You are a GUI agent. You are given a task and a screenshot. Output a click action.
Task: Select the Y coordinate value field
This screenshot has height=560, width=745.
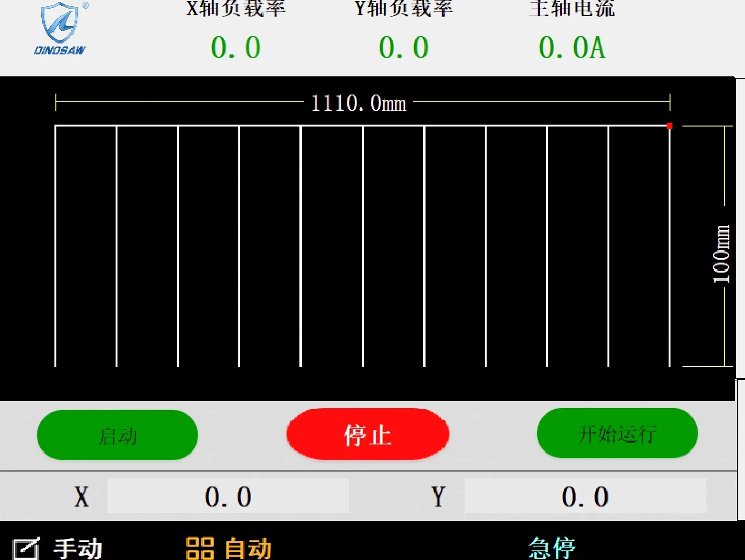(x=585, y=497)
